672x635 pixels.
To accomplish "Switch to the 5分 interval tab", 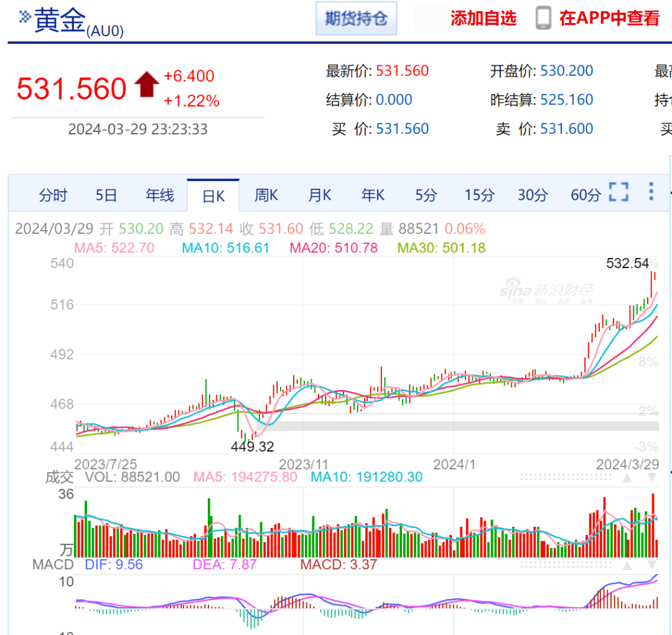I will pos(426,196).
